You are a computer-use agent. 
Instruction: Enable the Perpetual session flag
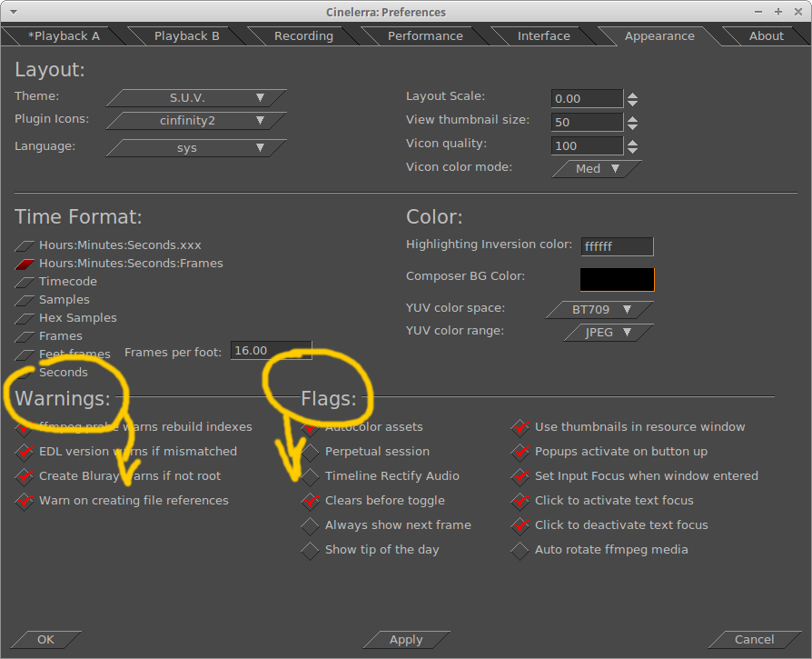click(311, 452)
